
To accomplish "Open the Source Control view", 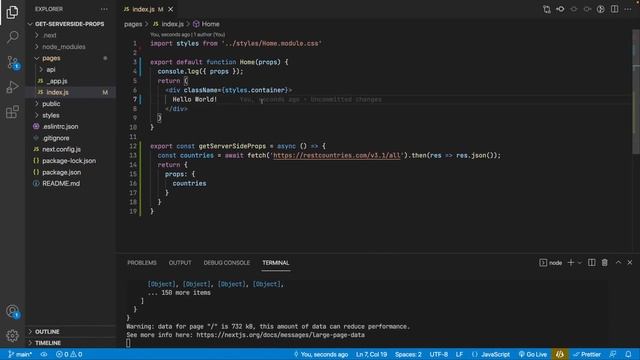I will coord(12,62).
